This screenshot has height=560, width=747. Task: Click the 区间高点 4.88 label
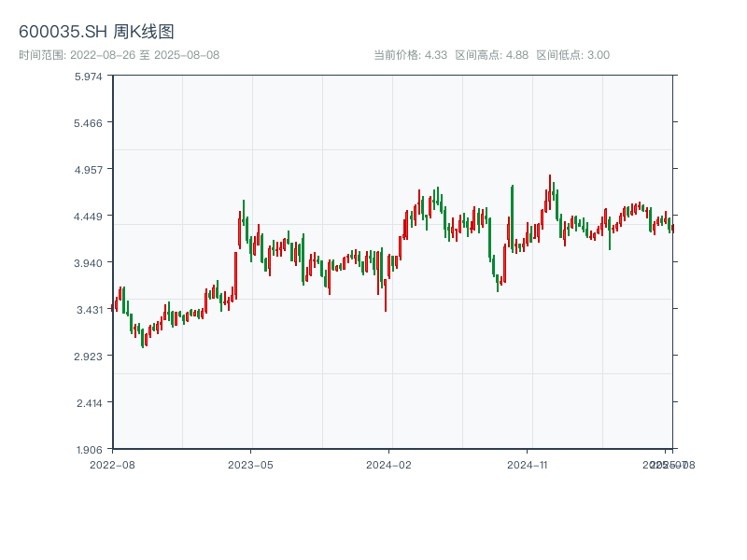pyautogui.click(x=491, y=55)
